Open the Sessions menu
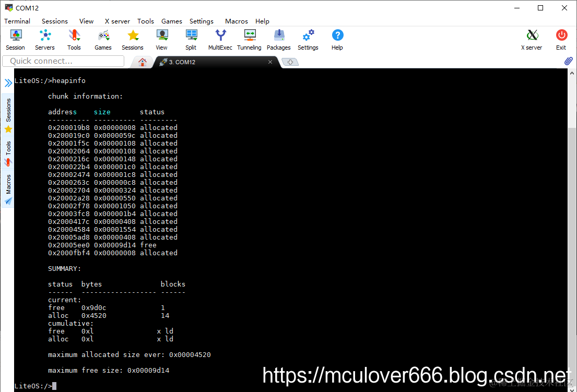 pos(55,21)
